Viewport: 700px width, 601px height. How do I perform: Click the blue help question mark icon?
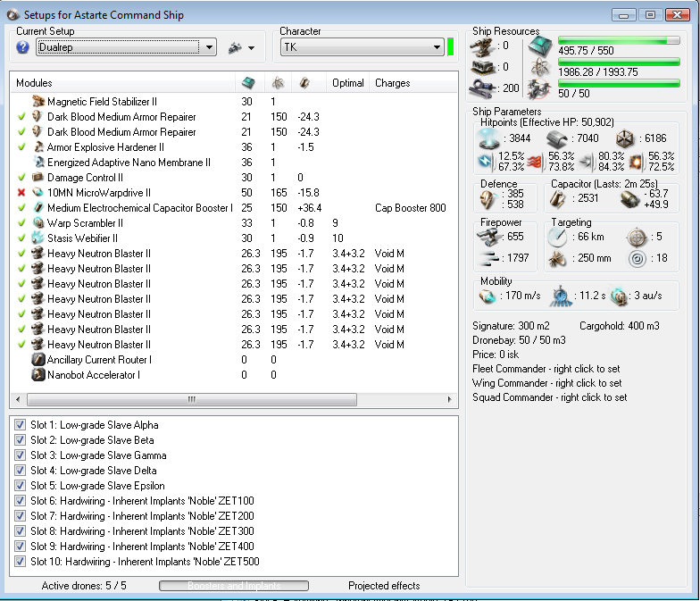[22, 47]
